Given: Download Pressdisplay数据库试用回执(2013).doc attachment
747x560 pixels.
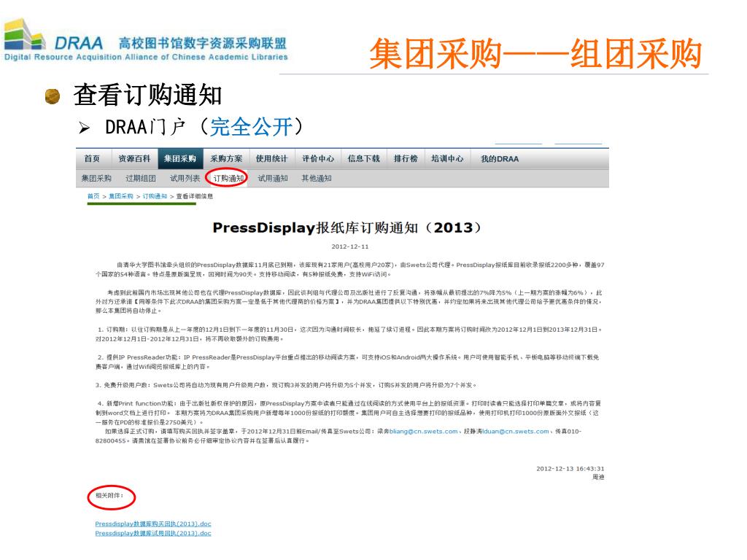Looking at the screenshot, I should coord(153,533).
